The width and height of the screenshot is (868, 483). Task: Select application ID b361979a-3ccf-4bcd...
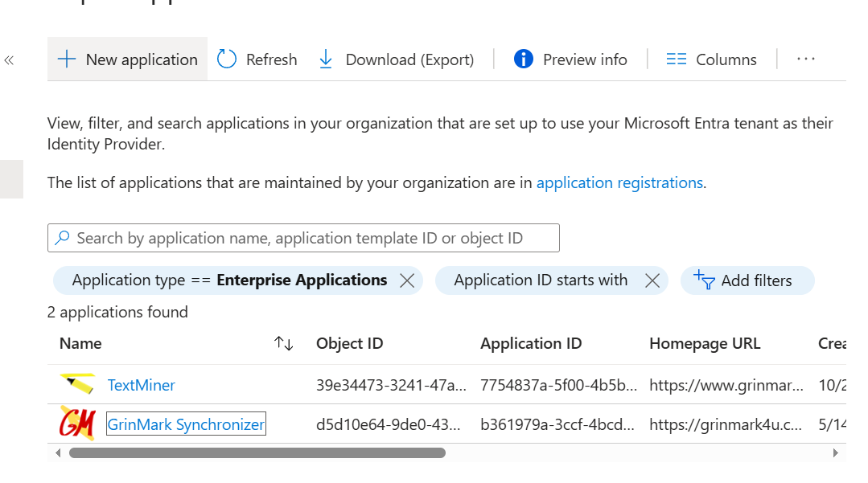pos(557,424)
